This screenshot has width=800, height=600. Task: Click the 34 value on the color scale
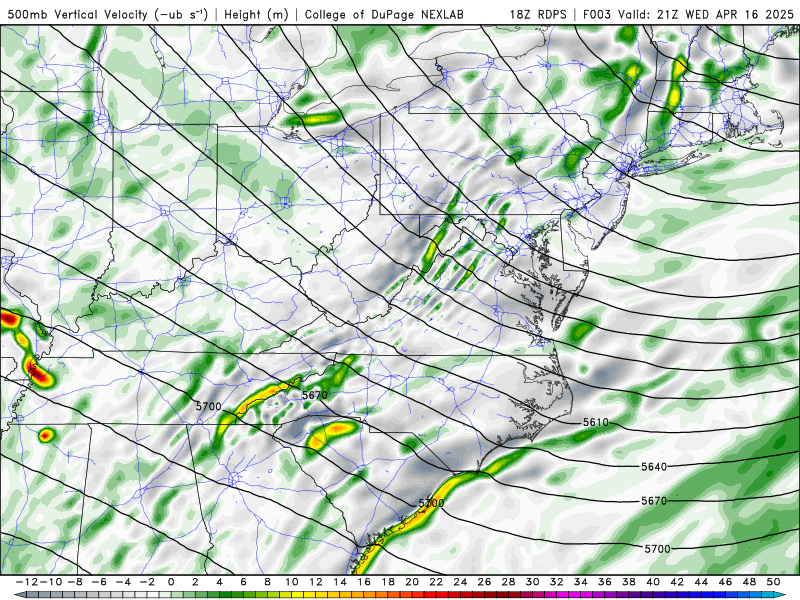point(581,582)
